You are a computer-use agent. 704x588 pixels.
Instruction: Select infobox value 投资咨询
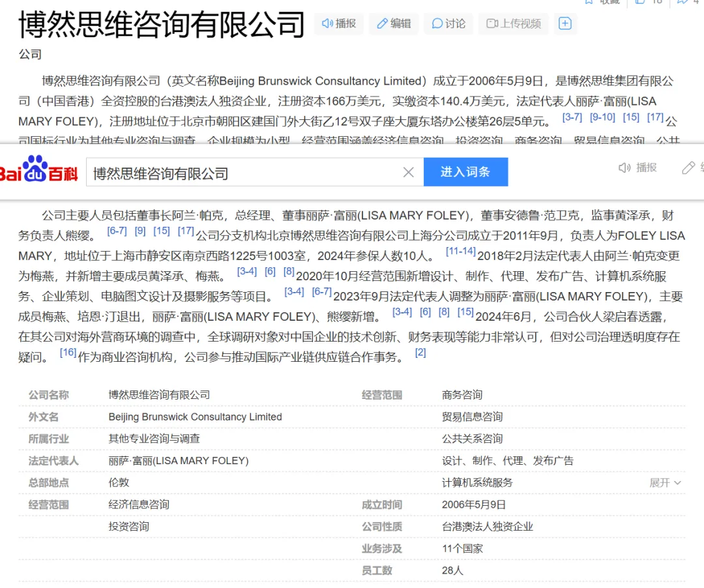coord(129,527)
